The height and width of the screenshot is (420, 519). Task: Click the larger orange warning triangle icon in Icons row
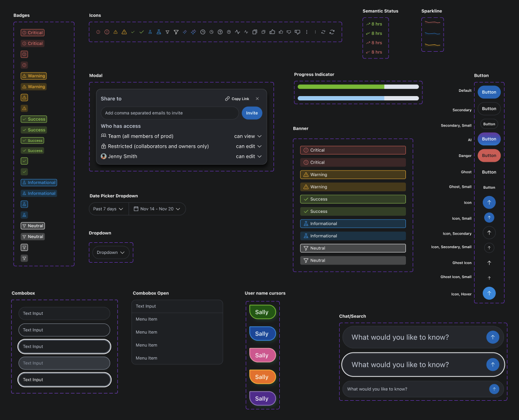tap(124, 32)
